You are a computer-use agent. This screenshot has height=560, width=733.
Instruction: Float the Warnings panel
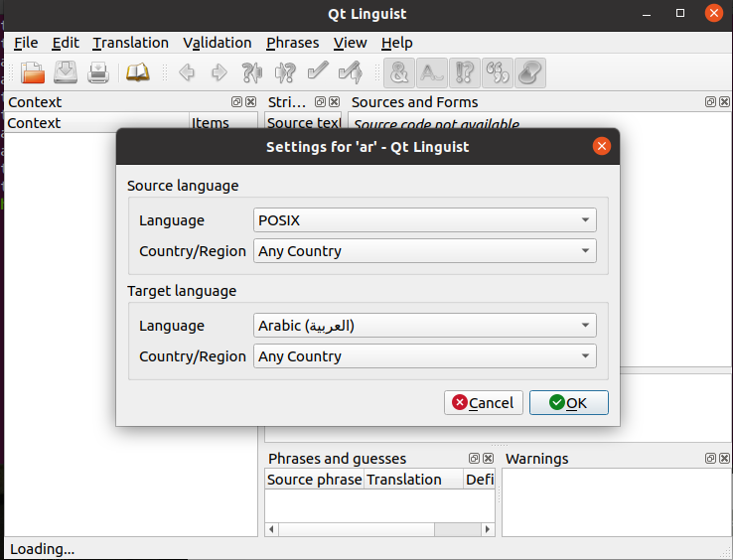710,458
